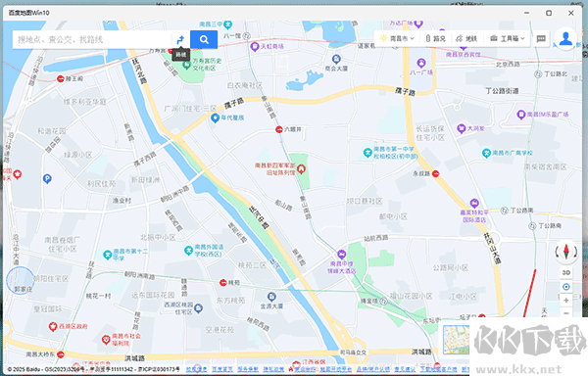Screen dimensions: 588x376
Task: Select the 丁公路北 station icon
Action: point(538,74)
